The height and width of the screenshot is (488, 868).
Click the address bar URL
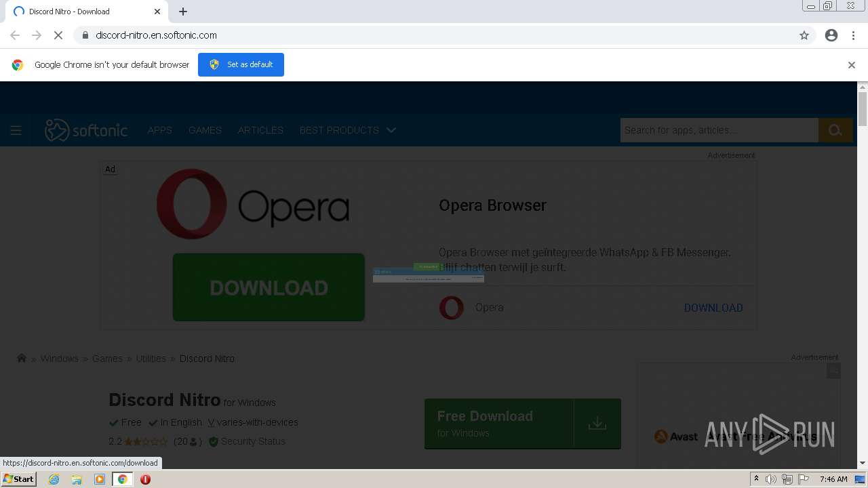pos(156,35)
